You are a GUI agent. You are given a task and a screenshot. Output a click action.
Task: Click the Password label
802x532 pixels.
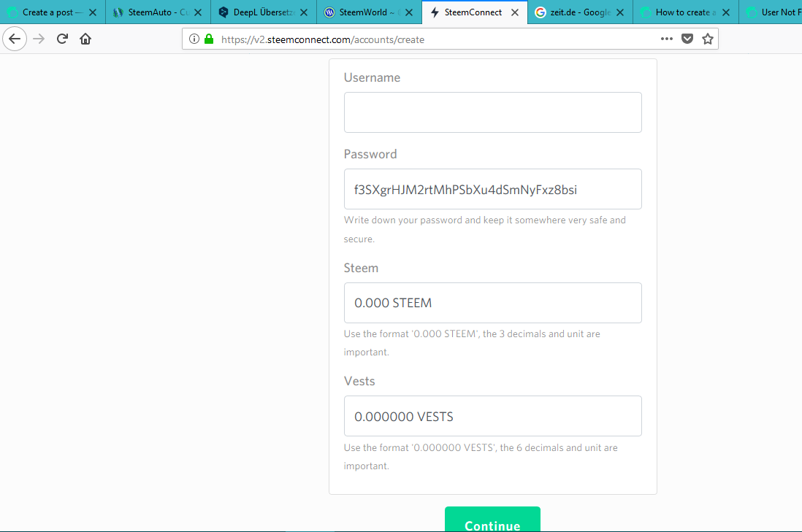(370, 154)
